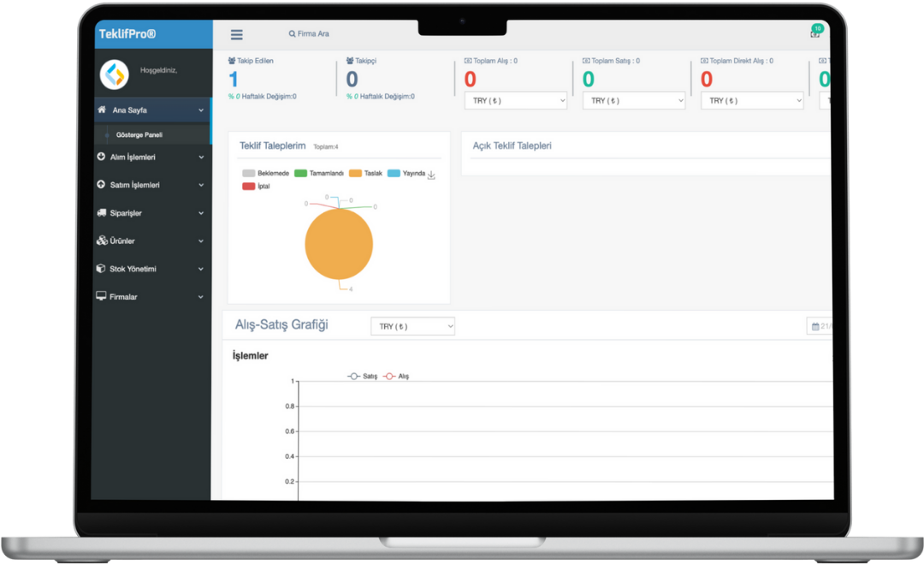This screenshot has width=924, height=565.
Task: Open Alış-Satış Grafiği currency dropdown
Action: click(412, 326)
